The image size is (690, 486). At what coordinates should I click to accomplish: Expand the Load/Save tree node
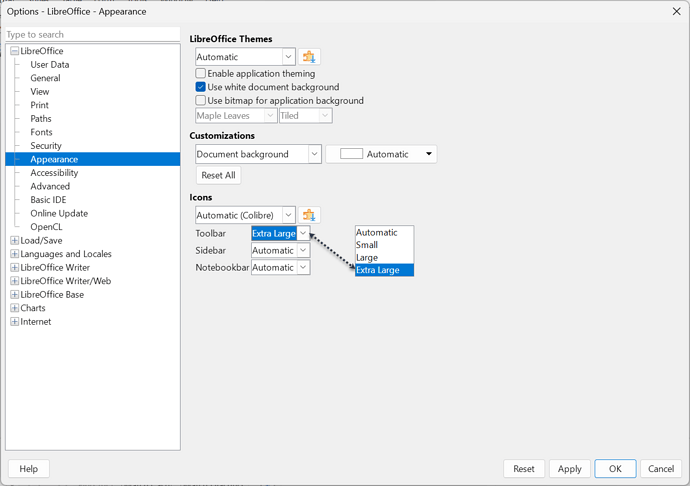[x=14, y=240]
